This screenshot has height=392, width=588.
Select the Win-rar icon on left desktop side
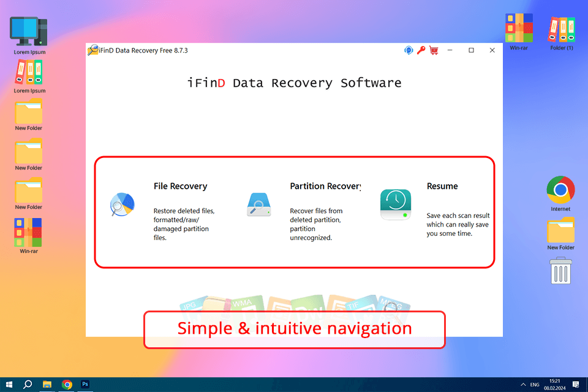coord(29,236)
